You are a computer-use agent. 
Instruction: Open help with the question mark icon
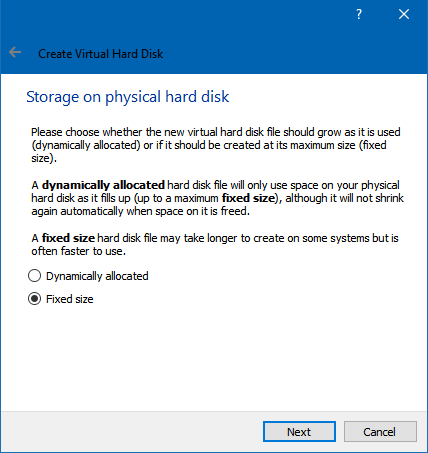point(359,14)
